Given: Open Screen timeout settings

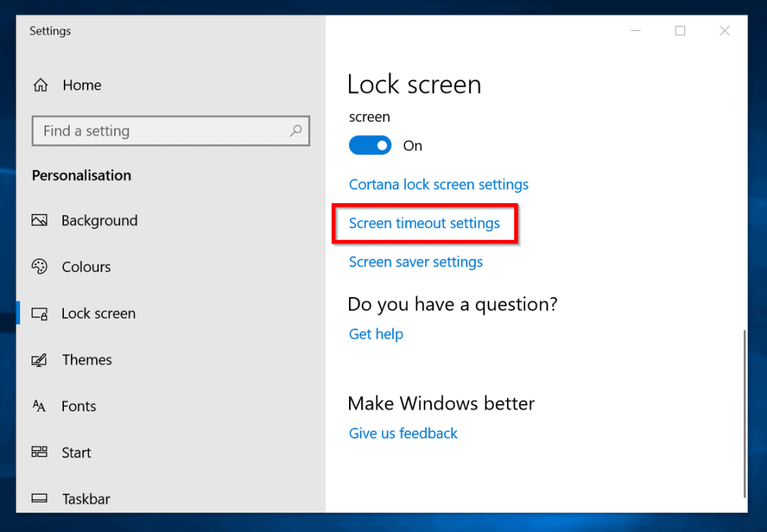Looking at the screenshot, I should pos(424,223).
